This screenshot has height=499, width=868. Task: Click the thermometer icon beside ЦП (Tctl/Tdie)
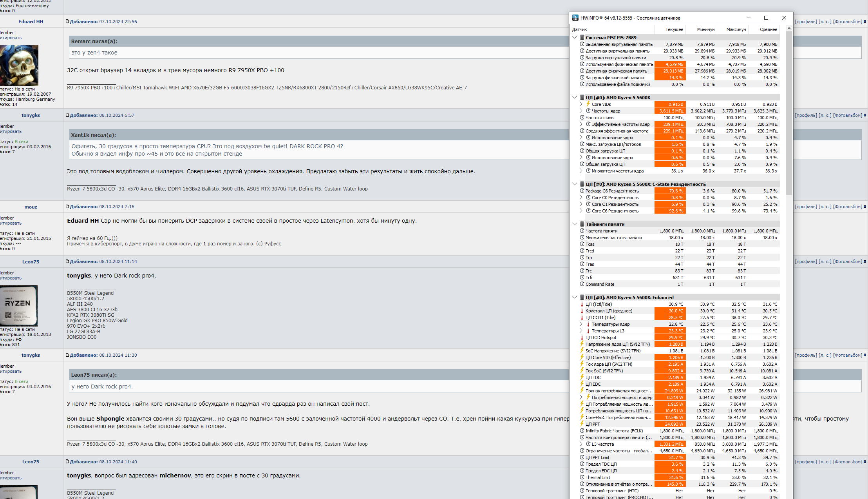pyautogui.click(x=582, y=304)
